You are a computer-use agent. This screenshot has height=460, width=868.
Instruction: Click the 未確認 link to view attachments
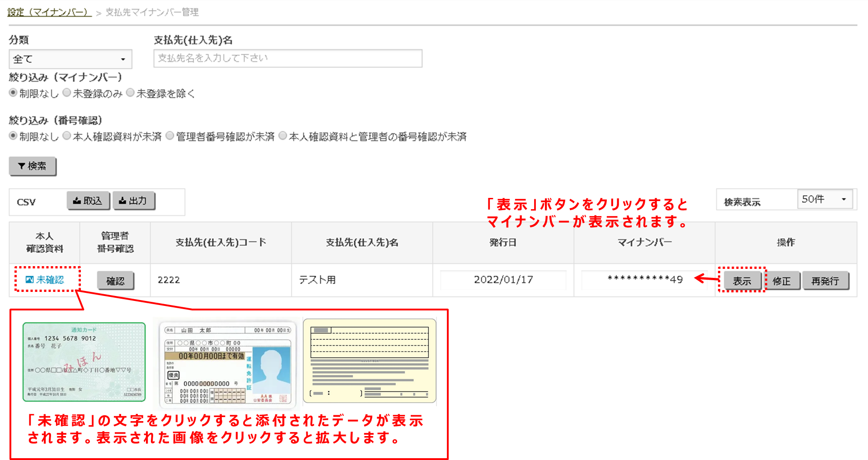pyautogui.click(x=51, y=280)
